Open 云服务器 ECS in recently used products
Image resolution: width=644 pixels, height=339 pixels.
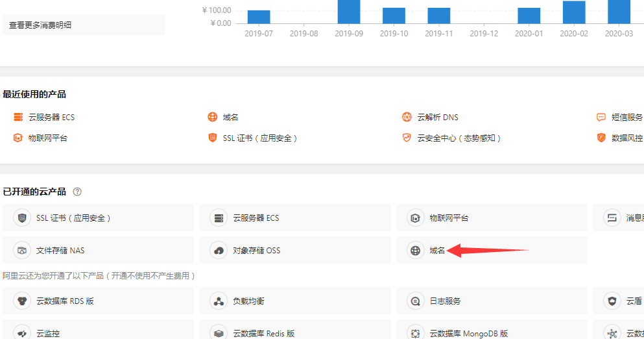[x=52, y=118]
